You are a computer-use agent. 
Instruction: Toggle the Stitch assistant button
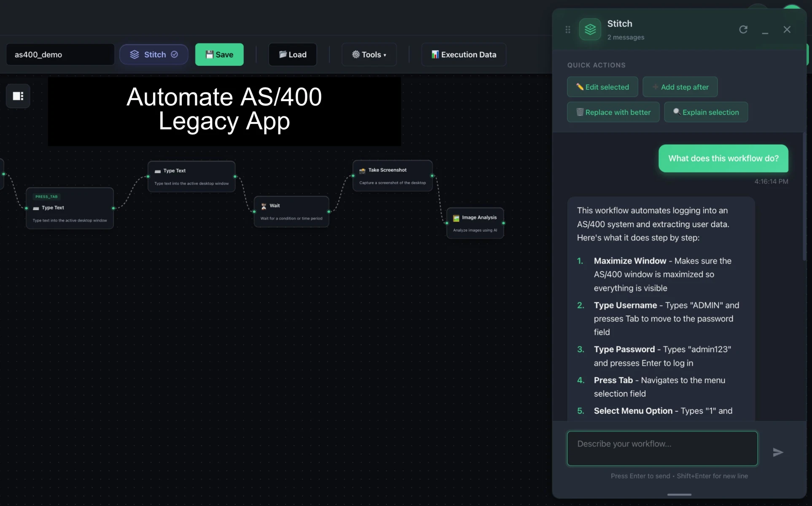(x=154, y=54)
